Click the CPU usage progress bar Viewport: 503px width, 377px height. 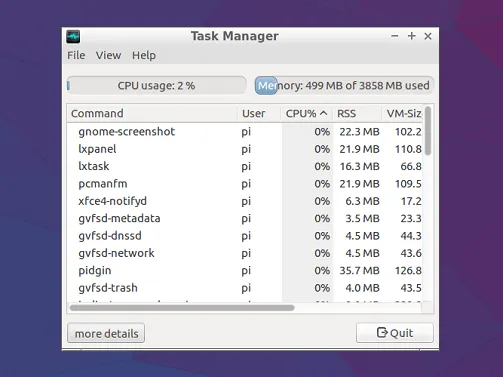[x=156, y=86]
